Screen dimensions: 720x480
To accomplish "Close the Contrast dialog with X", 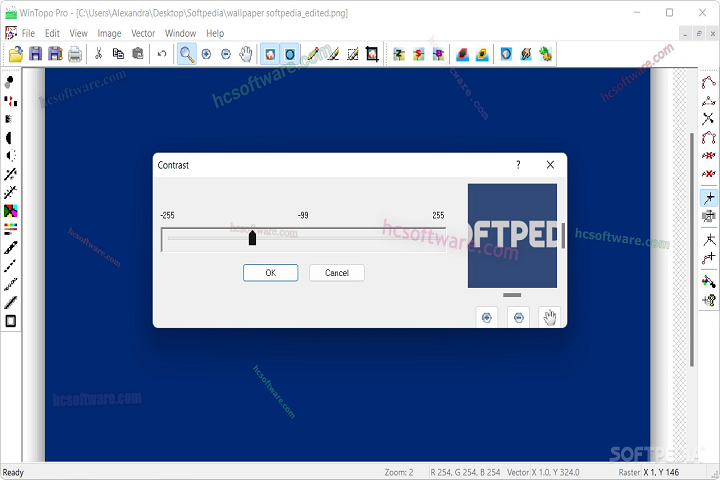I will coord(550,165).
